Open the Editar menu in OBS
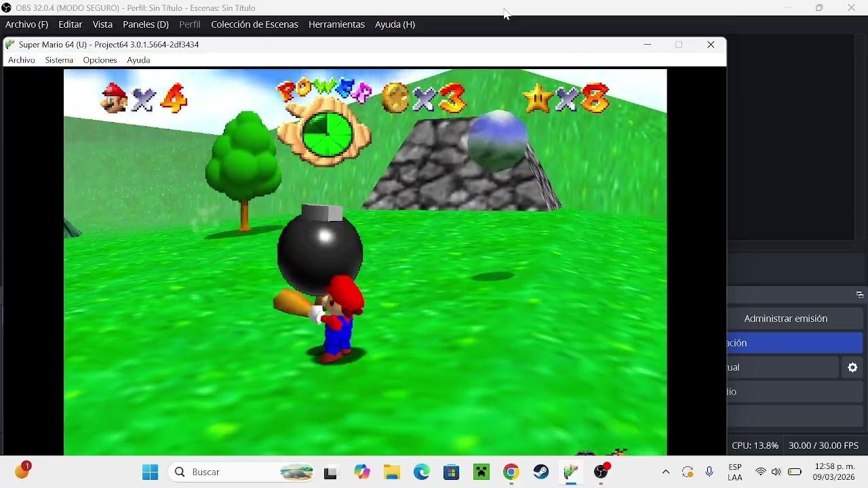This screenshot has width=868, height=488. [x=71, y=24]
